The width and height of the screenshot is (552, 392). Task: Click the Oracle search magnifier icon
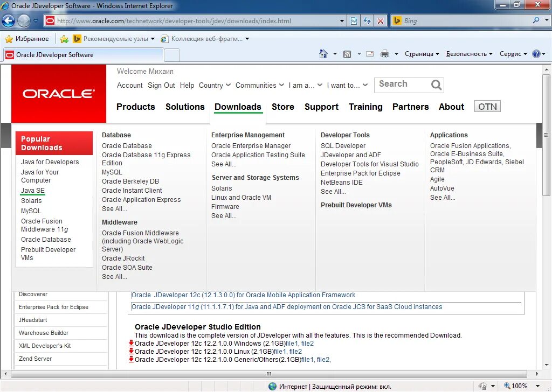tap(436, 85)
